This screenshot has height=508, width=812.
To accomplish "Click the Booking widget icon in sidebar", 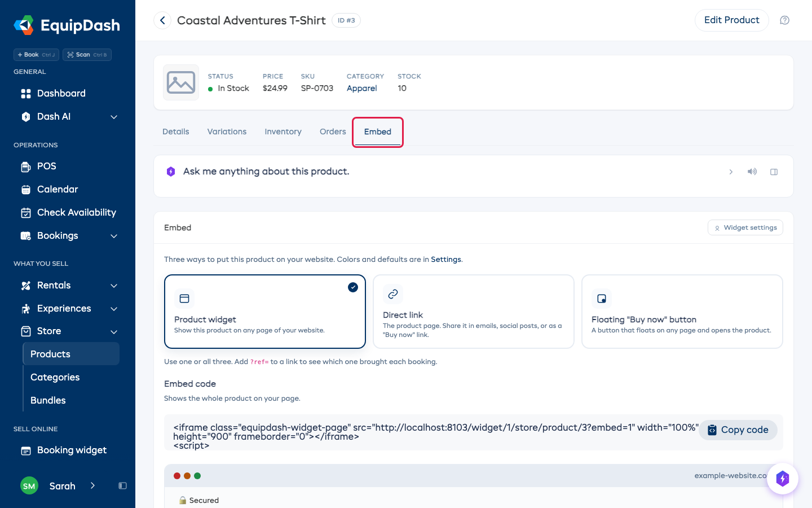I will pyautogui.click(x=26, y=450).
